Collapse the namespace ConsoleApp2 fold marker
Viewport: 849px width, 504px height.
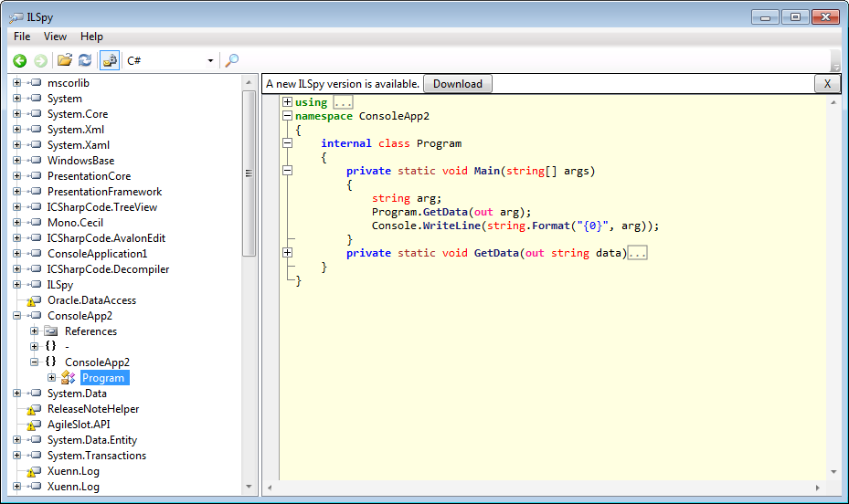coord(288,115)
